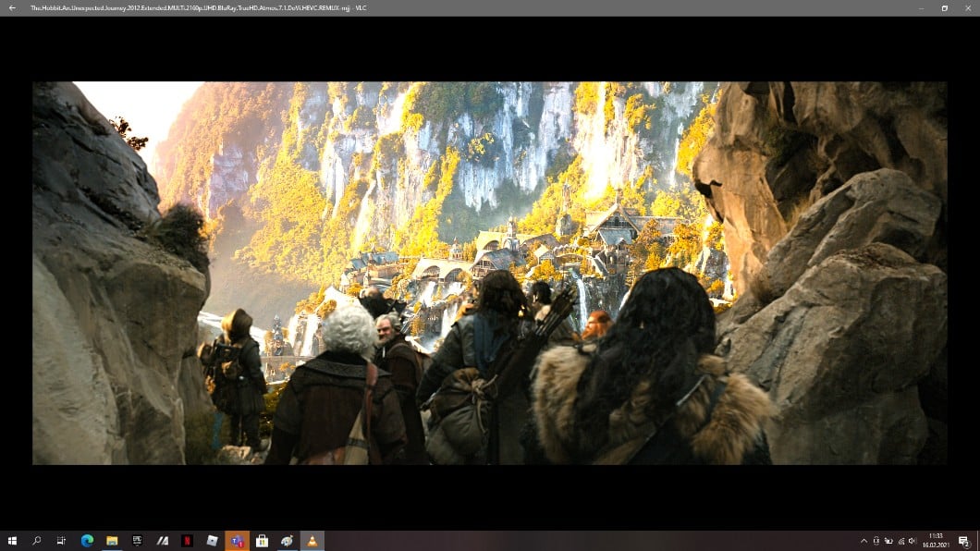Open the Windows Start menu
Image resolution: width=980 pixels, height=551 pixels.
click(12, 541)
